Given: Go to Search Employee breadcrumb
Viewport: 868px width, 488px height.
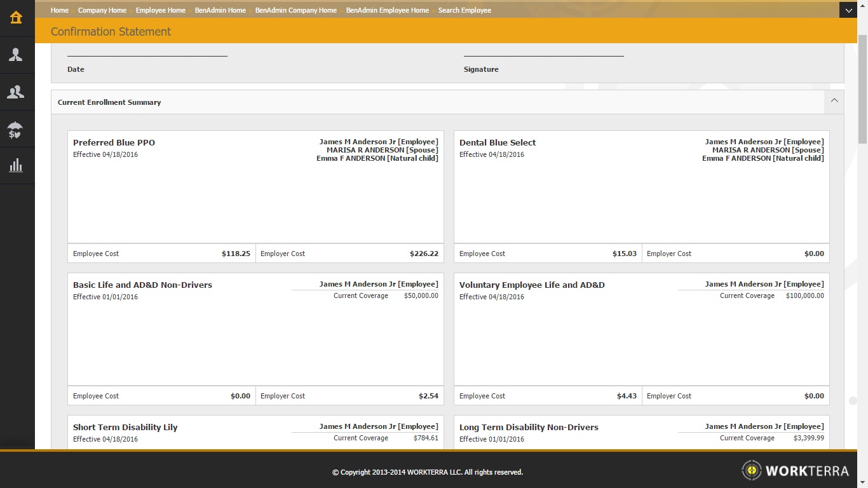Looking at the screenshot, I should point(465,10).
